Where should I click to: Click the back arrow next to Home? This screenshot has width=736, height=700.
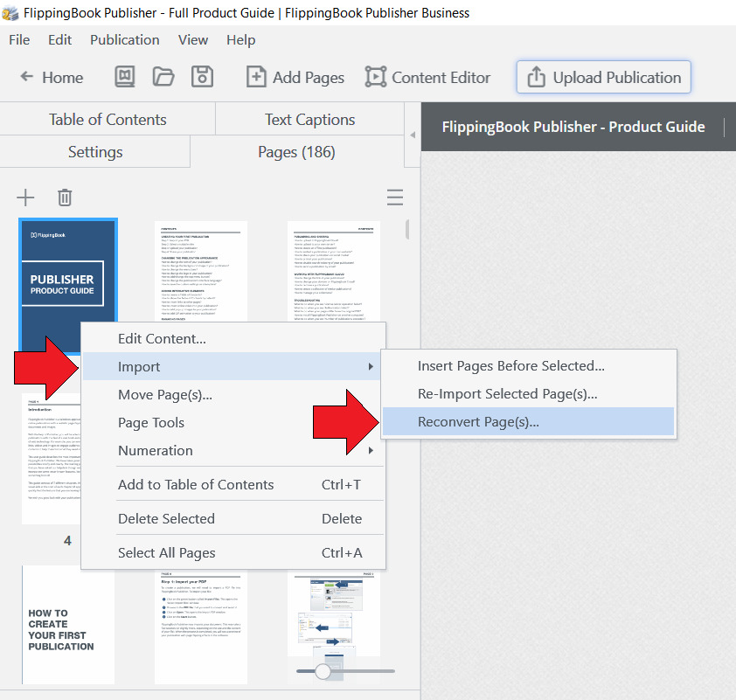pos(27,77)
